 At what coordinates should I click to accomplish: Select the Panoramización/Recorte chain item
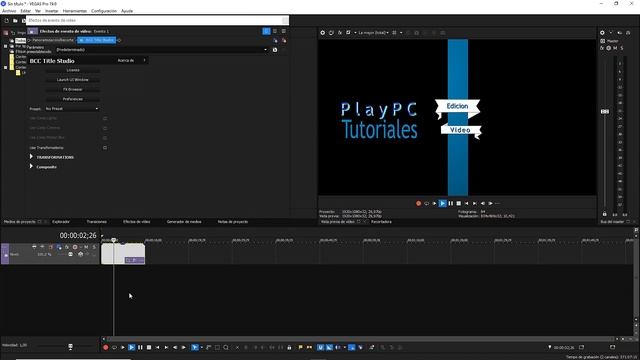point(53,40)
